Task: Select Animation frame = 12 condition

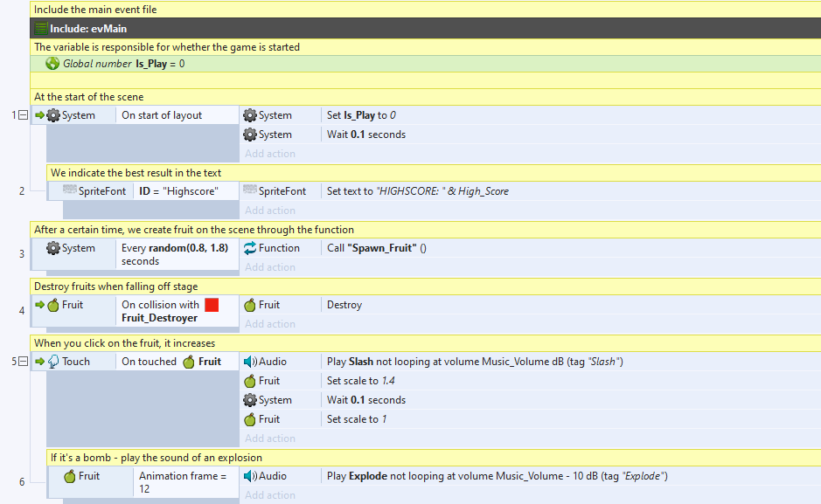Action: [186, 482]
